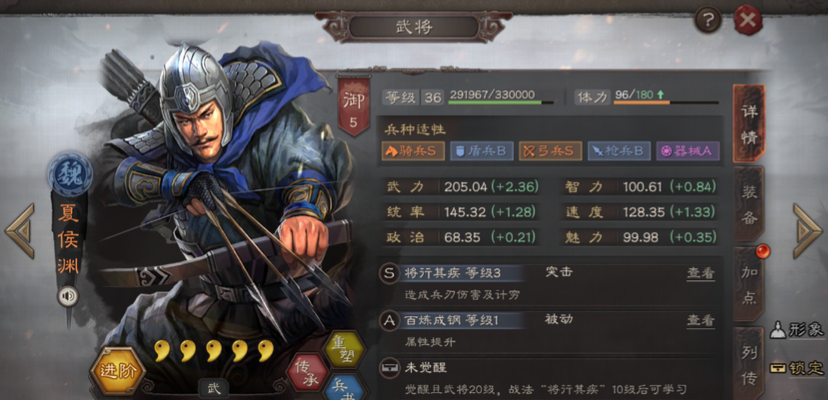Select the 骑兵S troop aptitude badge
Screen dimensions: 828x400
coord(413,151)
